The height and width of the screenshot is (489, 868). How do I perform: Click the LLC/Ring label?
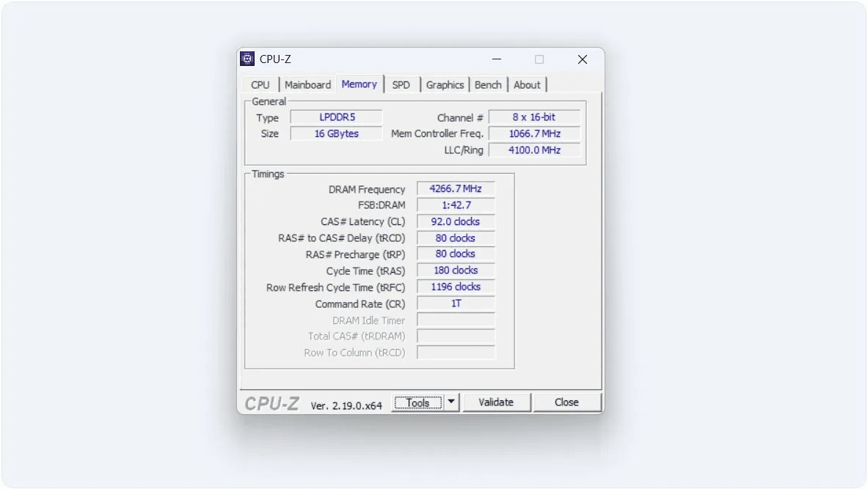point(464,150)
